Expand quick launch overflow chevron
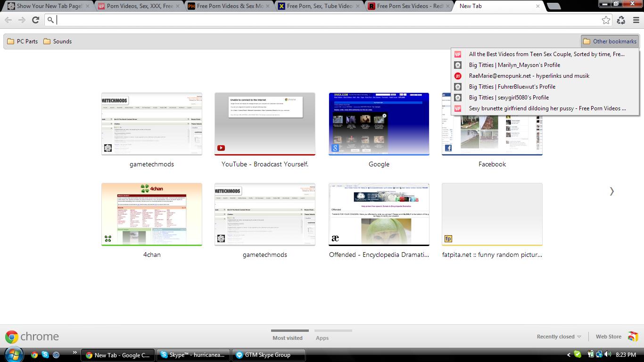 pyautogui.click(x=74, y=353)
